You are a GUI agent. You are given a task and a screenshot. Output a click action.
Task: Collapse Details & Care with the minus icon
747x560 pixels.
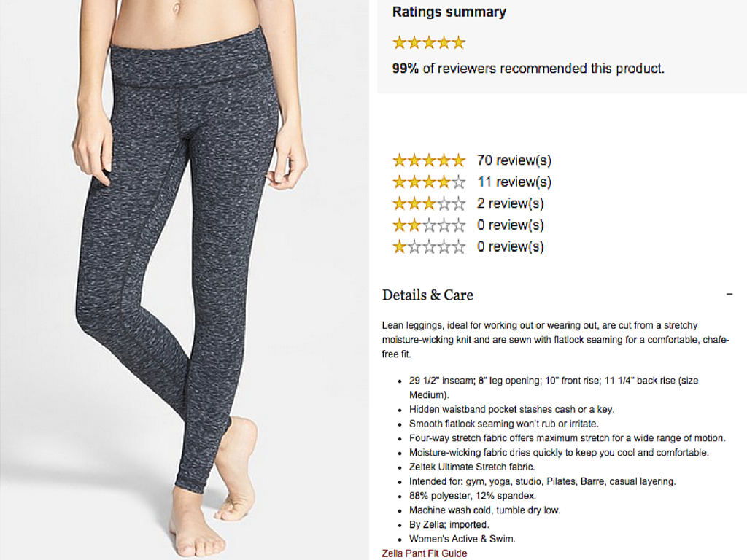(x=729, y=295)
